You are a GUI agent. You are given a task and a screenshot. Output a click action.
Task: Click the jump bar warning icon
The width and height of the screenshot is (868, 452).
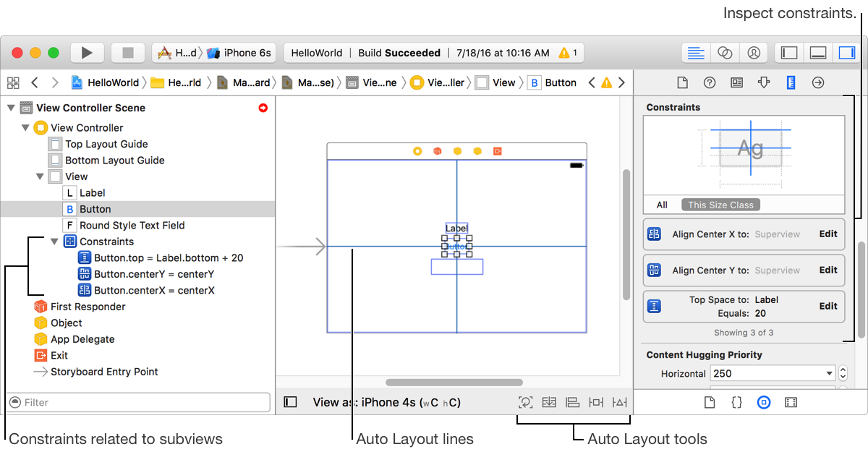click(x=606, y=82)
